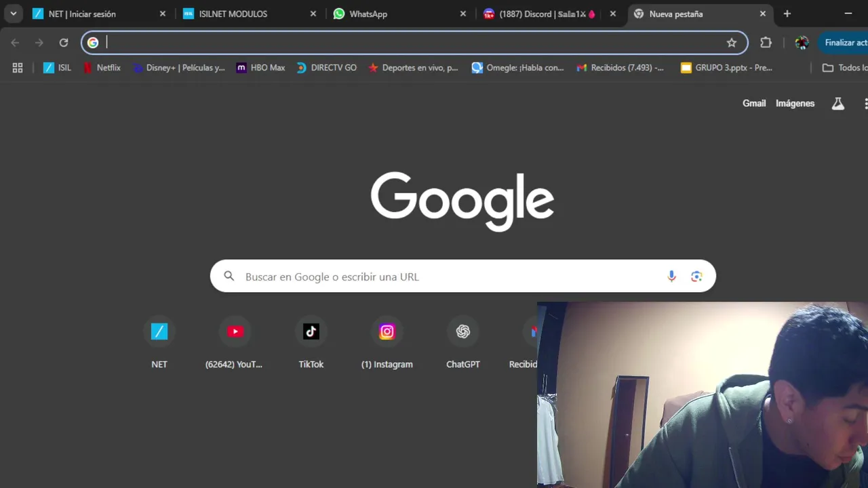Open the Todos los marcadores folder

point(844,68)
